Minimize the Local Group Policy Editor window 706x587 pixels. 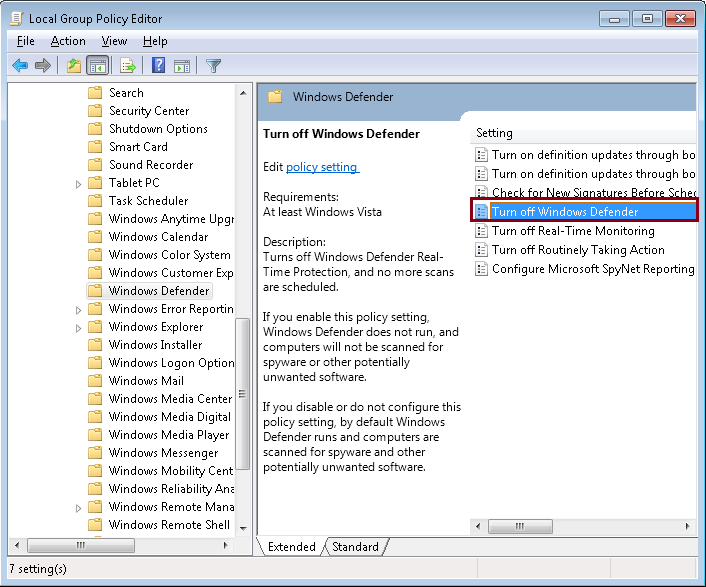pyautogui.click(x=614, y=19)
